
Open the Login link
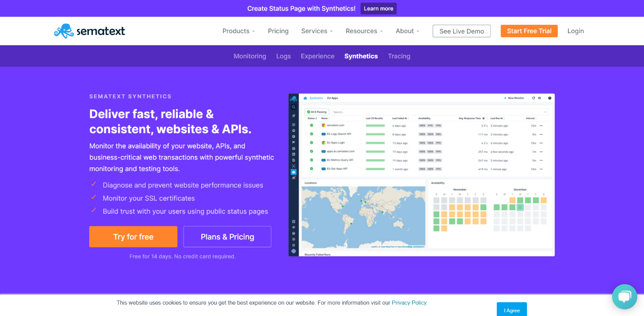pos(576,31)
